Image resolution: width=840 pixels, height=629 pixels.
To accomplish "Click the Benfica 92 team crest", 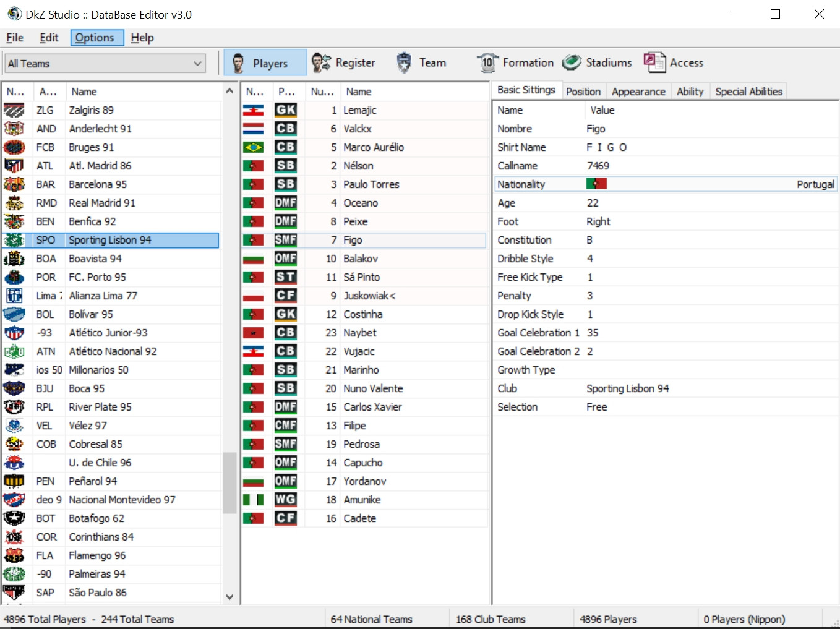I will pos(14,221).
